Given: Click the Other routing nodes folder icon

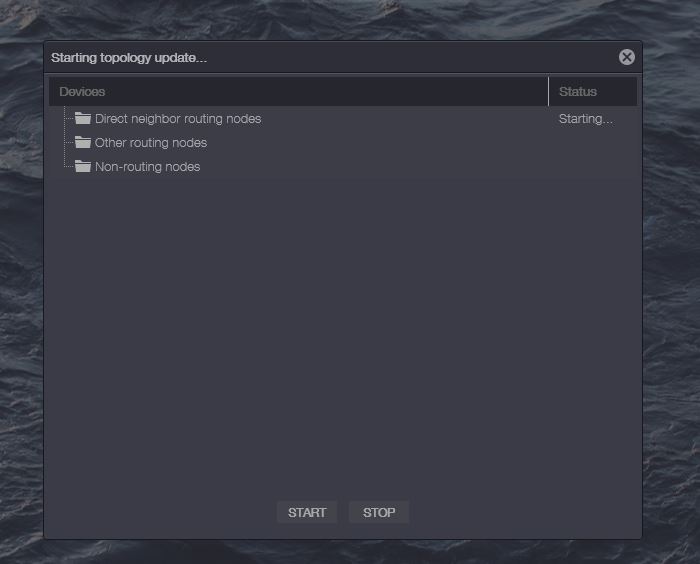Looking at the screenshot, I should 83,143.
